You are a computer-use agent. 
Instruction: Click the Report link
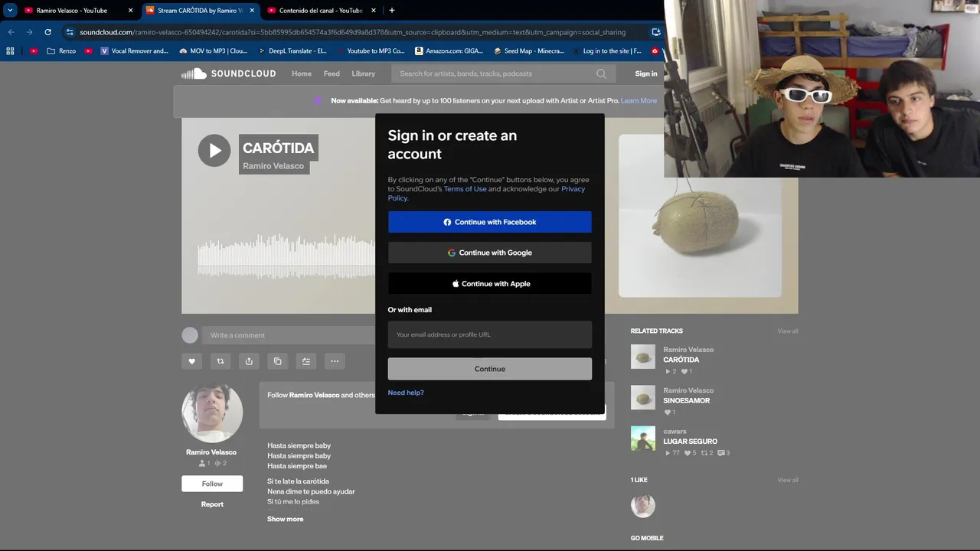point(212,504)
